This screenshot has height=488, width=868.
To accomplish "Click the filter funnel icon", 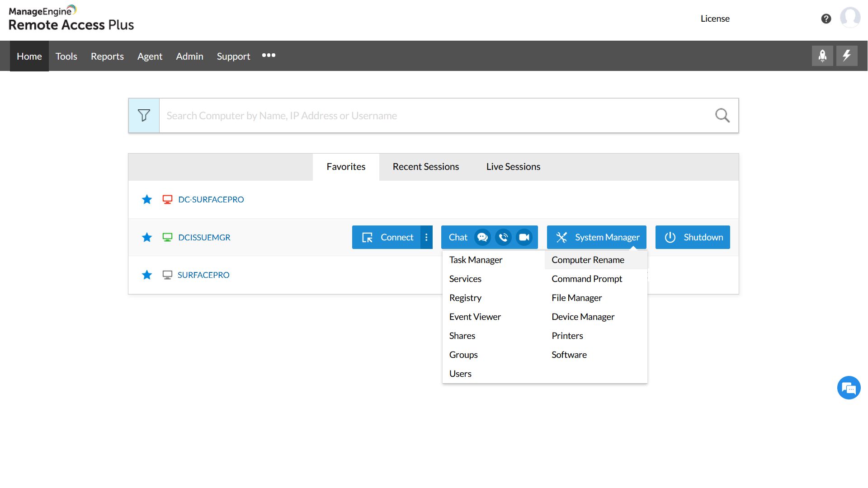I will 144,115.
